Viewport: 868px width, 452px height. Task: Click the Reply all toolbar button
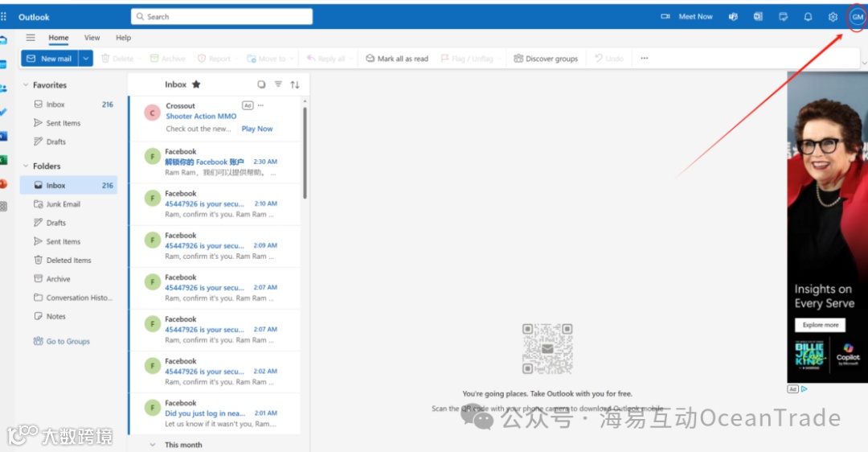point(326,58)
